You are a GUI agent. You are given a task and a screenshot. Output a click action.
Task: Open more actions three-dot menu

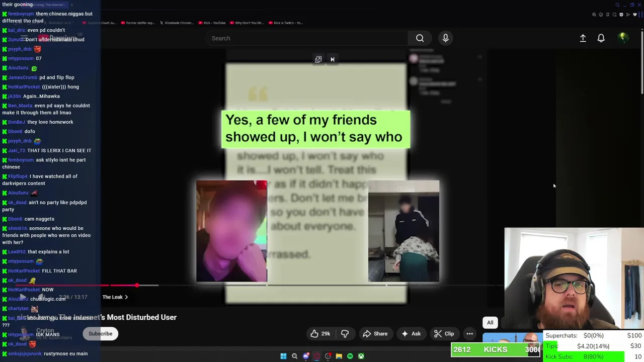469,333
